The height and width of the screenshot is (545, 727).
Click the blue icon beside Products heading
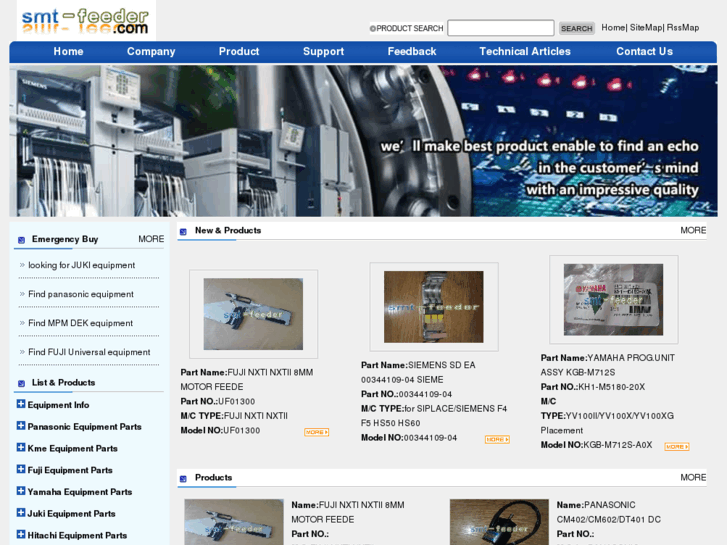[x=183, y=479]
